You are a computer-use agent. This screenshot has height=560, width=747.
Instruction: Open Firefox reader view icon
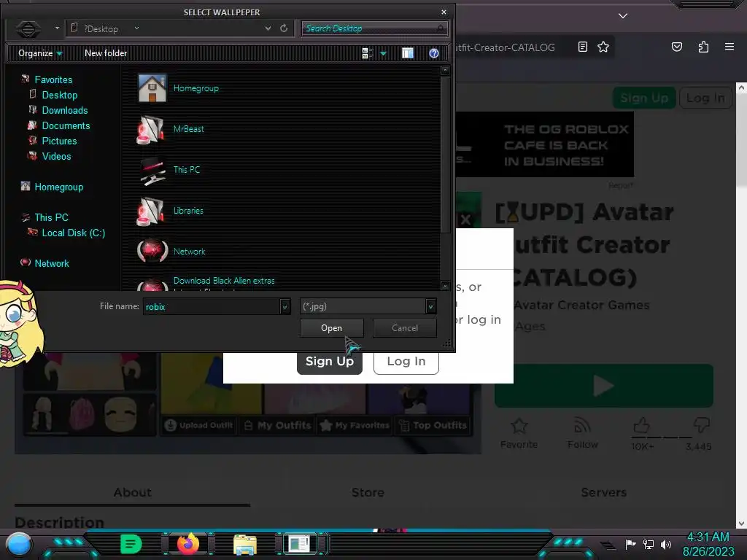pyautogui.click(x=582, y=47)
